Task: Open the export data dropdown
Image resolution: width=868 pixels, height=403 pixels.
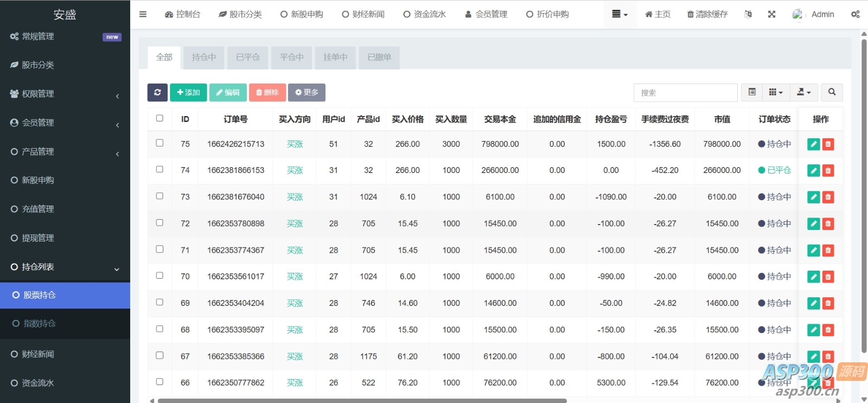Action: pos(803,92)
